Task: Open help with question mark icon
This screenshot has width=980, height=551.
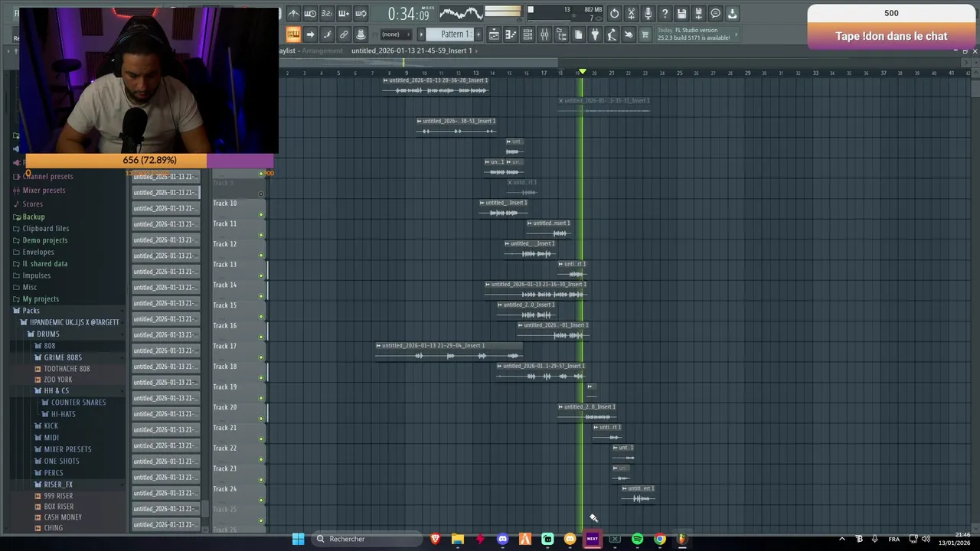Action: point(665,13)
